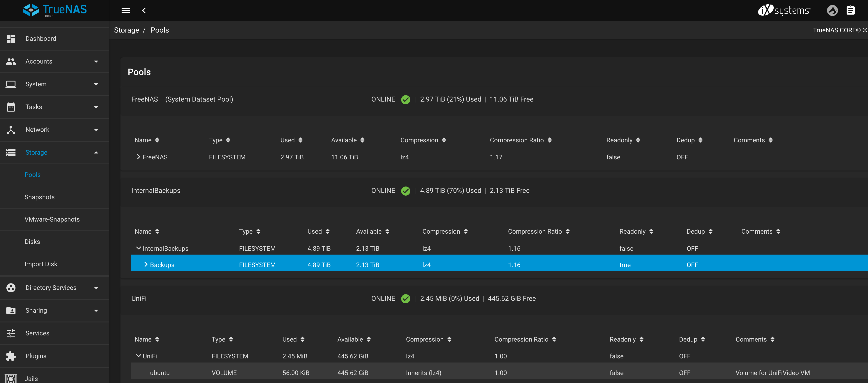Click the hamburger menu icon
The width and height of the screenshot is (868, 383).
125,10
